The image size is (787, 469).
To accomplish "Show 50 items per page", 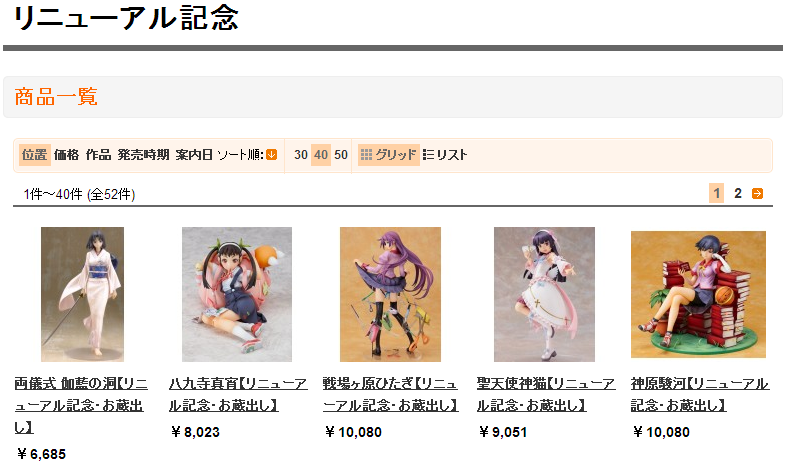I will (x=341, y=155).
